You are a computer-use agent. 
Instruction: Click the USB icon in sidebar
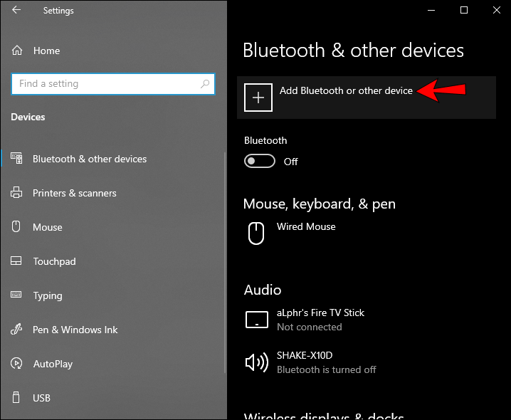click(x=16, y=398)
